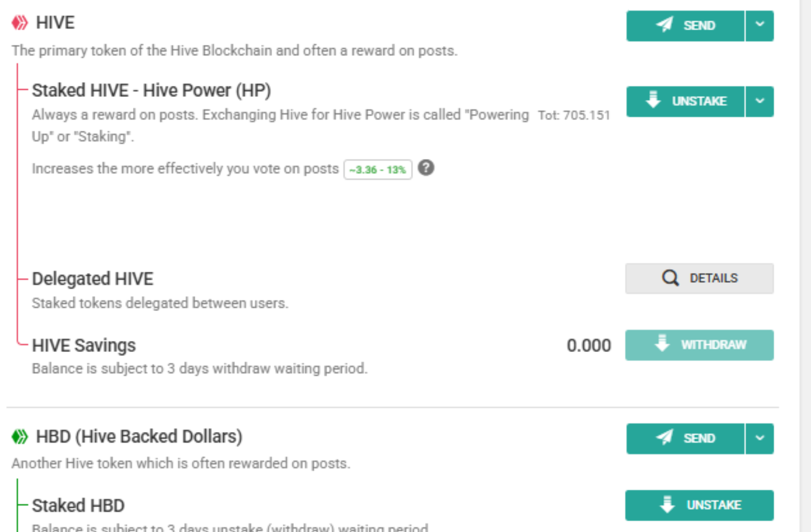Click the down-arrow icon on Withdraw

click(x=662, y=343)
